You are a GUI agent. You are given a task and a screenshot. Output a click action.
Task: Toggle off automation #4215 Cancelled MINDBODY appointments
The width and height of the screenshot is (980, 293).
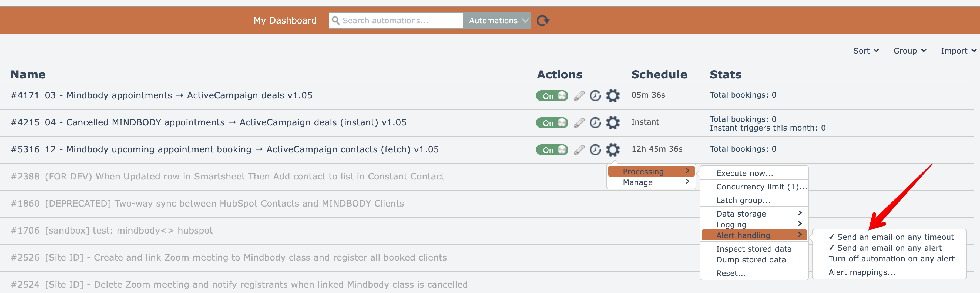[552, 122]
